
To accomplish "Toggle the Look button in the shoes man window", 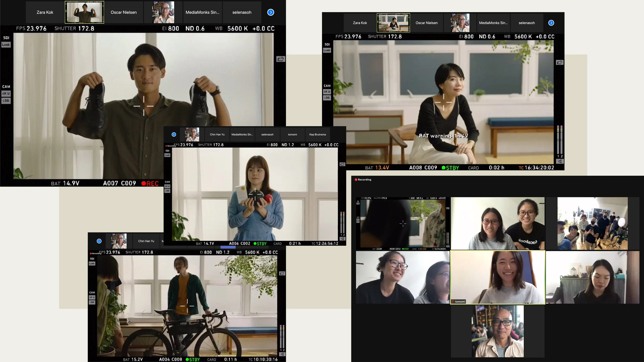I will pos(6,45).
